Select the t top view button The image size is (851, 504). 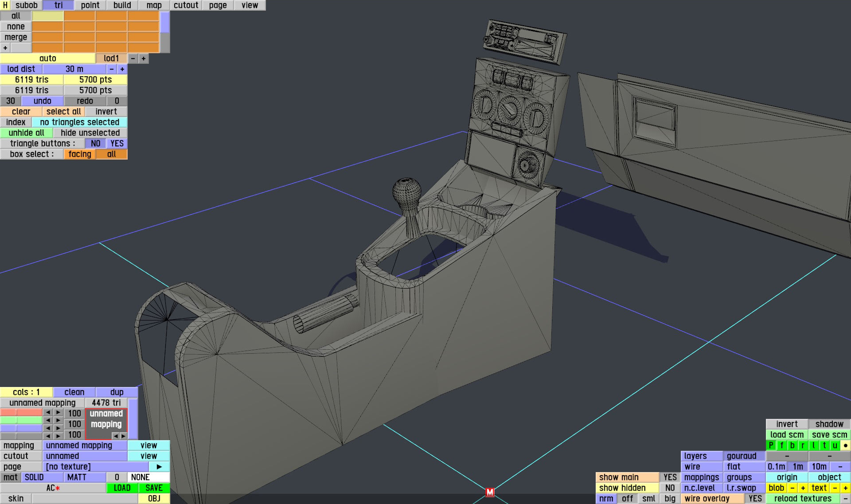pyautogui.click(x=824, y=445)
